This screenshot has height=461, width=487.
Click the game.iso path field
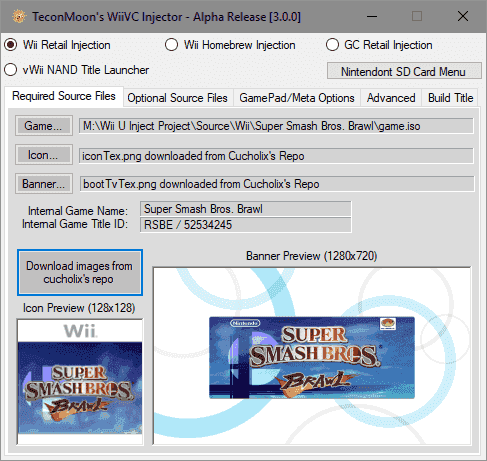pyautogui.click(x=276, y=126)
